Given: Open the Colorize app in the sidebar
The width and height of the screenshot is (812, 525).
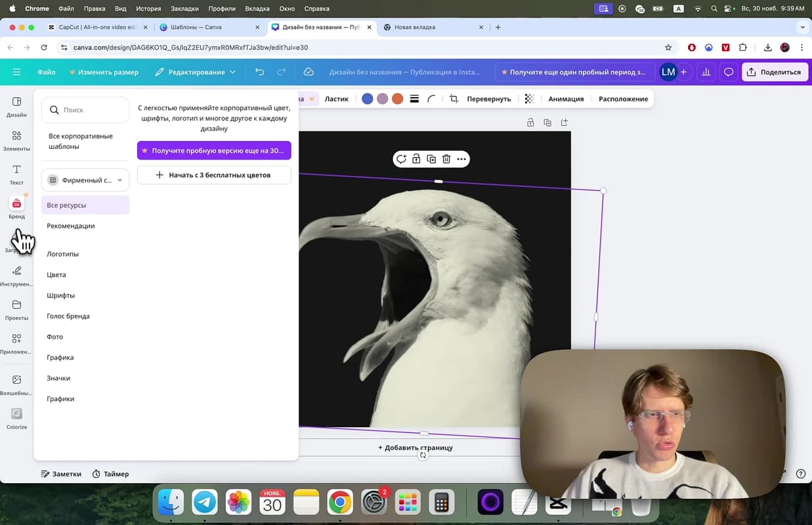Looking at the screenshot, I should point(16,419).
